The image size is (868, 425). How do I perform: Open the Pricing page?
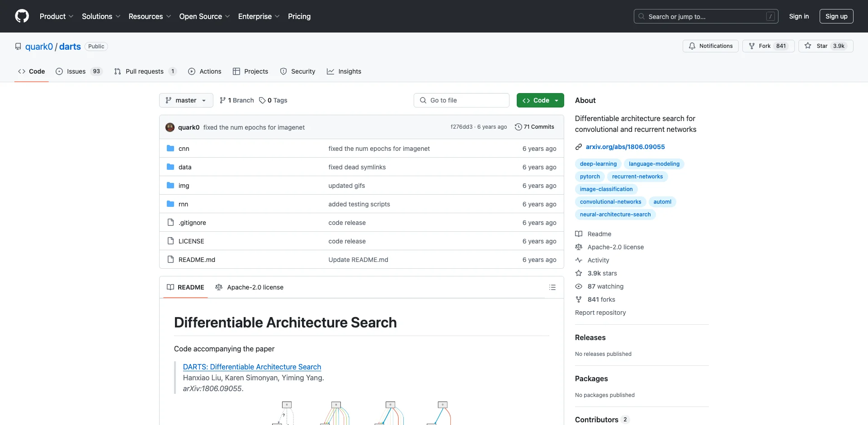point(299,16)
